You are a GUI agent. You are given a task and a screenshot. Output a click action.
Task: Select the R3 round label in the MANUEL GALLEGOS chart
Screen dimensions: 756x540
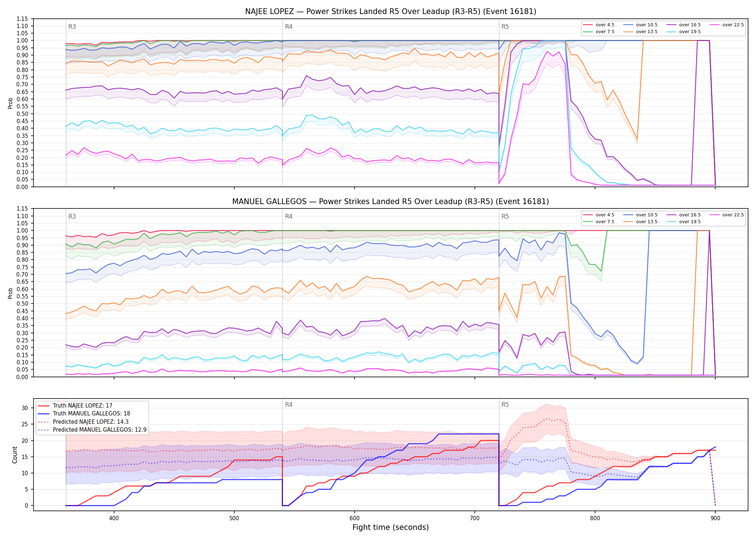72,216
